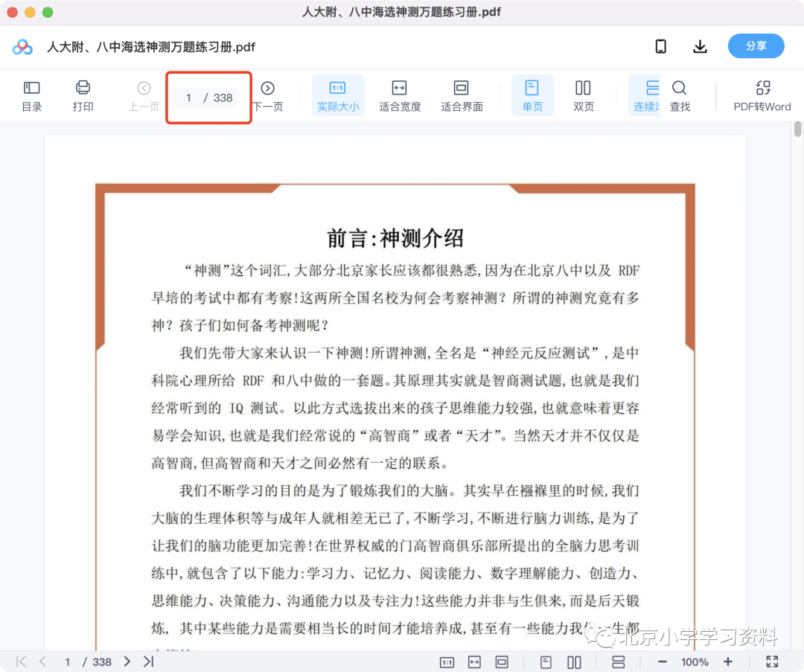The image size is (804, 672).
Task: Click fit width icon in bottom bar
Action: [474, 662]
